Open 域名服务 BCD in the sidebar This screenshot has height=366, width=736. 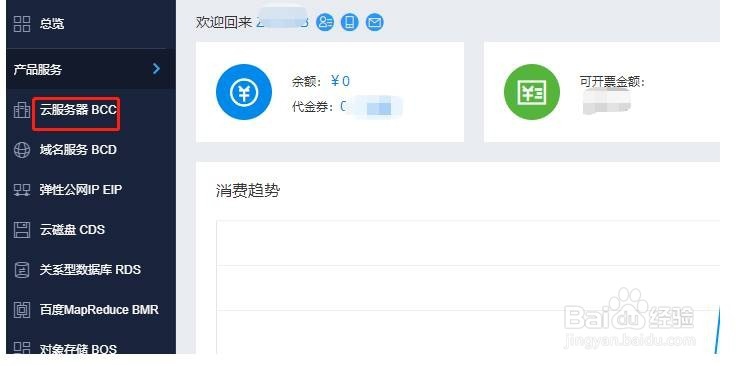point(78,150)
